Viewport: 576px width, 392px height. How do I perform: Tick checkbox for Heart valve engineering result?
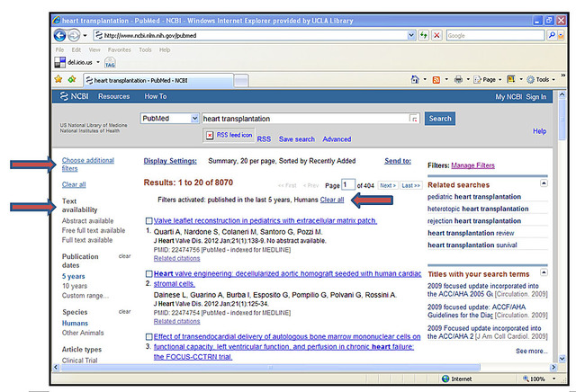pyautogui.click(x=148, y=274)
